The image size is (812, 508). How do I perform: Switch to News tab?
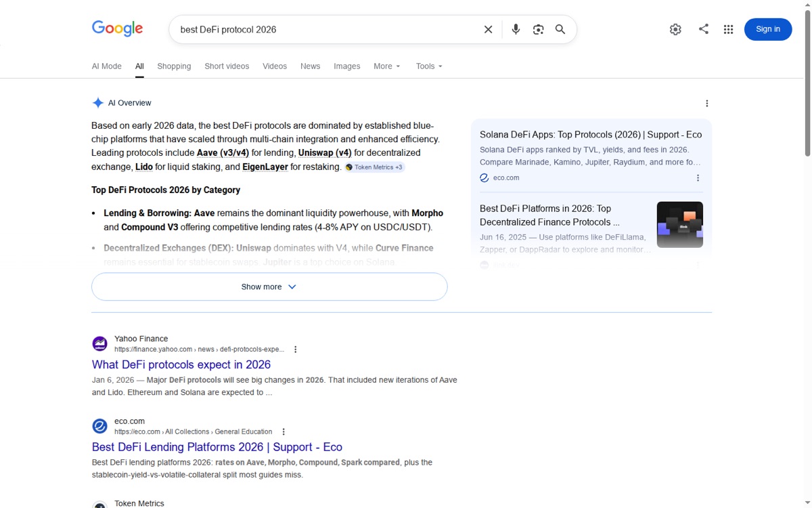click(310, 66)
